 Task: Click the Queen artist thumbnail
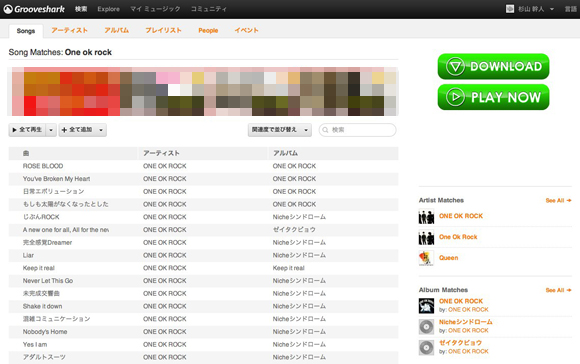coord(426,258)
